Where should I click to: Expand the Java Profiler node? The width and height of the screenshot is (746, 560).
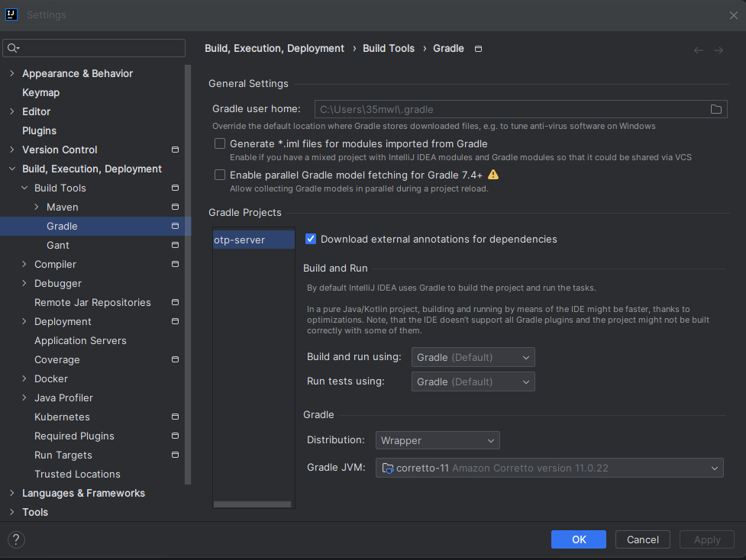click(x=24, y=397)
